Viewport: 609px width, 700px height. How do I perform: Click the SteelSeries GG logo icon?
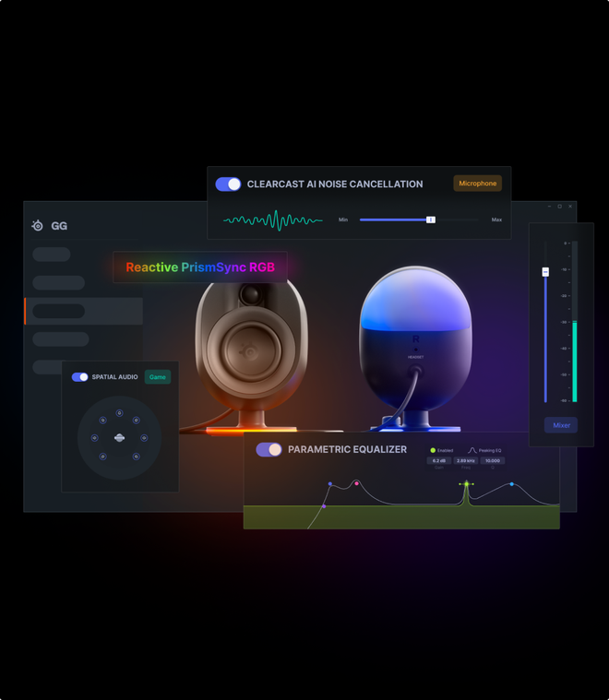click(x=38, y=225)
